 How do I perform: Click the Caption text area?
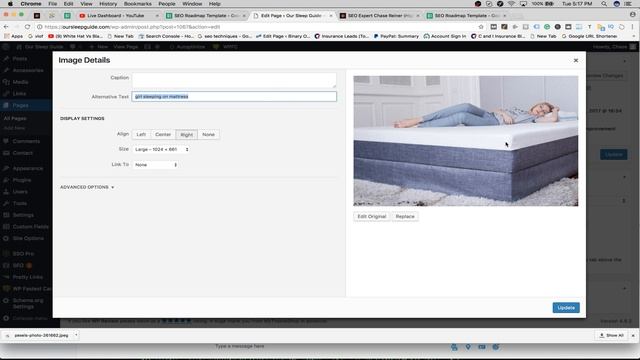234,80
